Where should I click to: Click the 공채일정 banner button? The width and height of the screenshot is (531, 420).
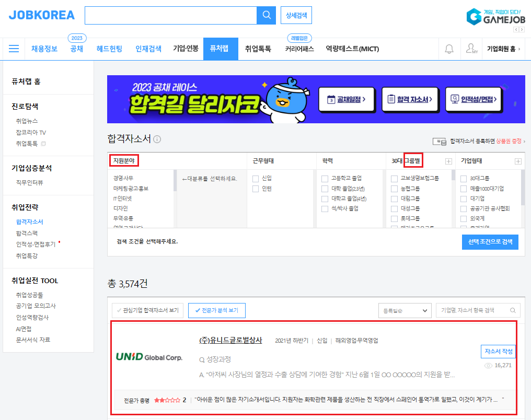[x=347, y=99]
